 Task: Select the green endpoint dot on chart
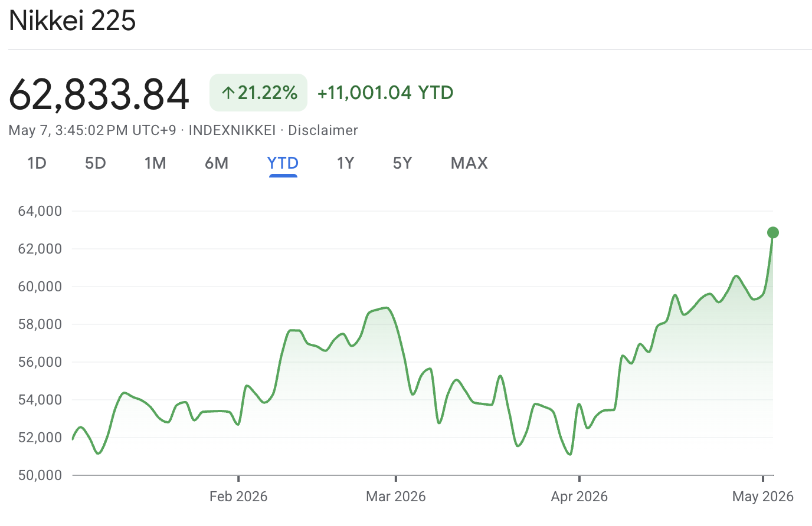click(773, 232)
